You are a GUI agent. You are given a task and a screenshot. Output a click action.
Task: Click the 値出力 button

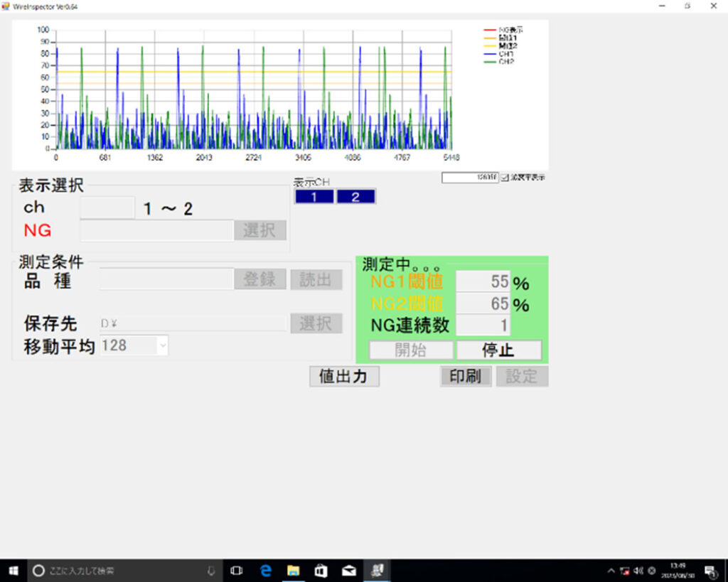click(344, 377)
